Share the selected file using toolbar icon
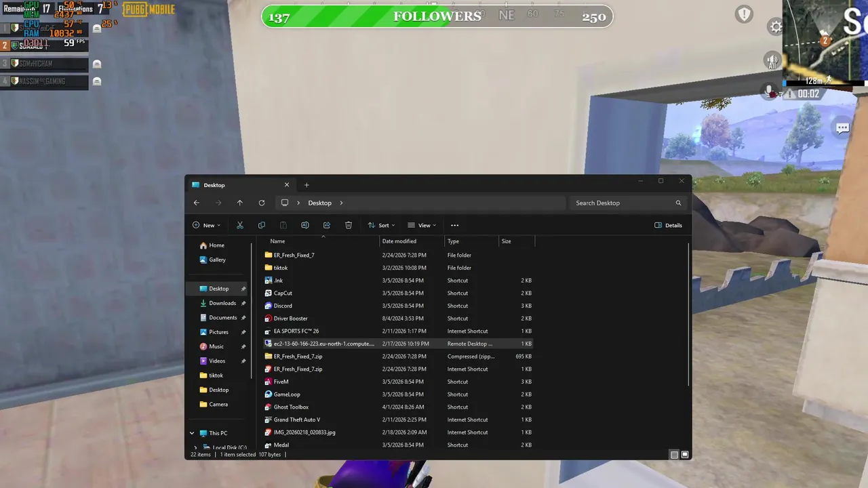868x488 pixels. pos(327,225)
